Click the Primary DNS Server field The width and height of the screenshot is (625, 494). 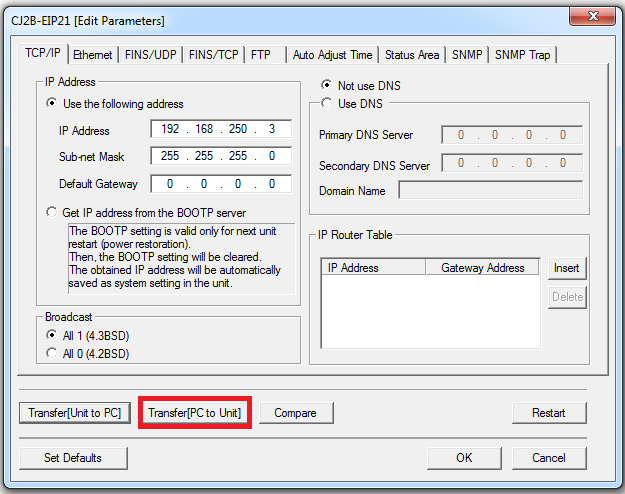512,135
